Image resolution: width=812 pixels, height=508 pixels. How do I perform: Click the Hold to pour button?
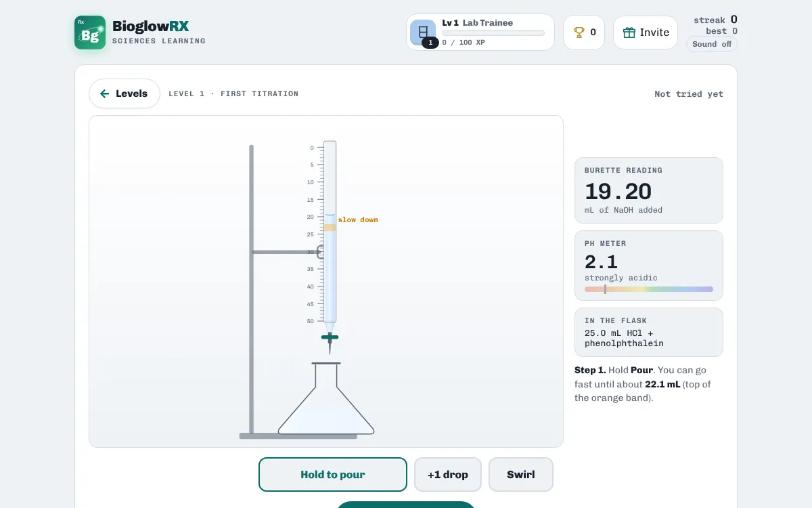(333, 475)
